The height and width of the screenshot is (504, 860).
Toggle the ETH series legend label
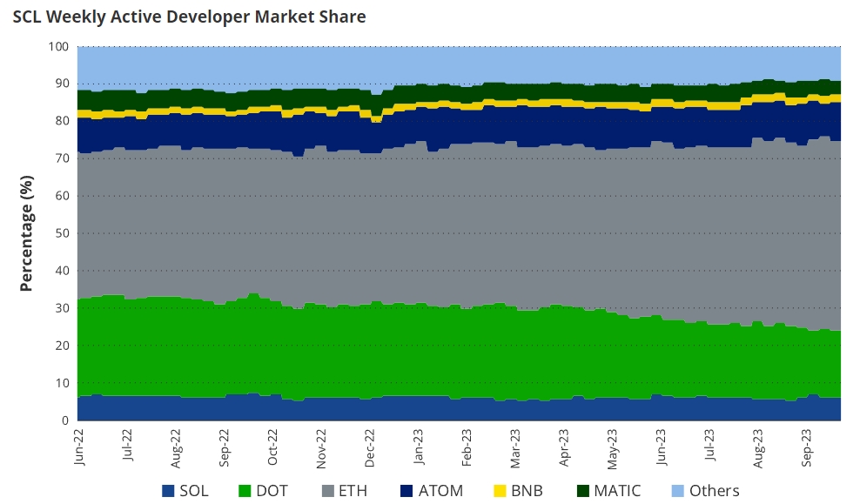coord(353,491)
